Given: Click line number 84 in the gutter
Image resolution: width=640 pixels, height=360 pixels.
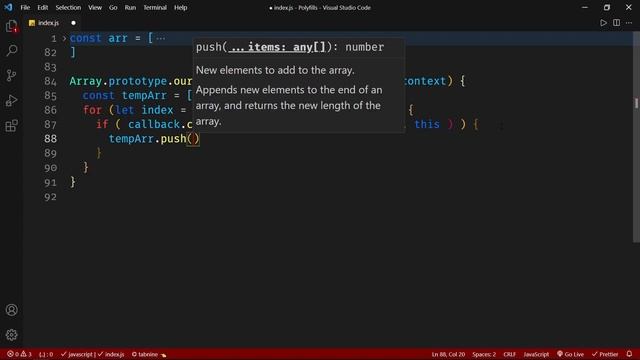Looking at the screenshot, I should point(50,81).
